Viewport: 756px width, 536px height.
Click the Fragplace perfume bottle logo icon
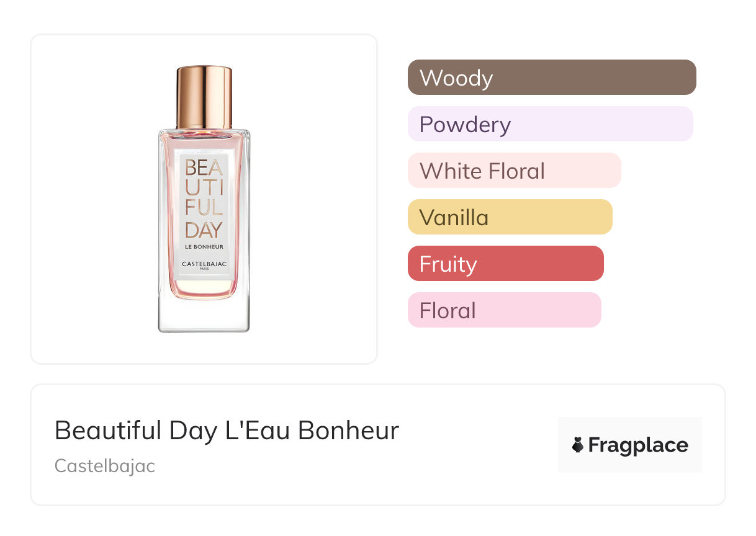pos(578,445)
